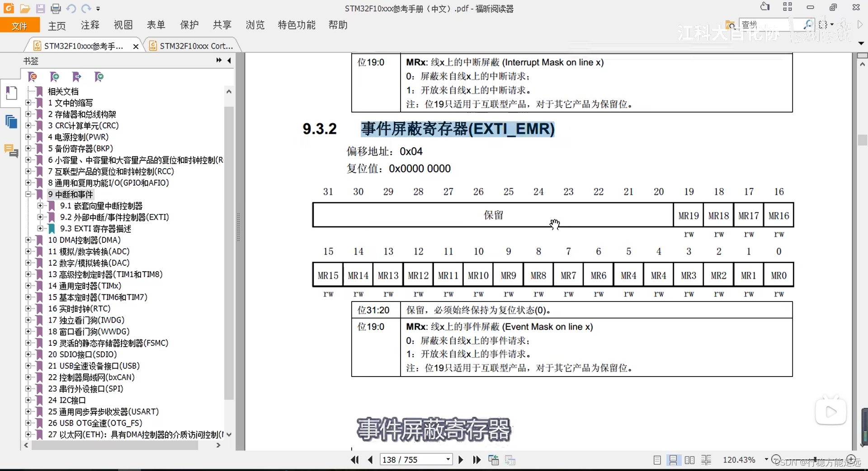Open bookmark 相关文档

coord(63,91)
